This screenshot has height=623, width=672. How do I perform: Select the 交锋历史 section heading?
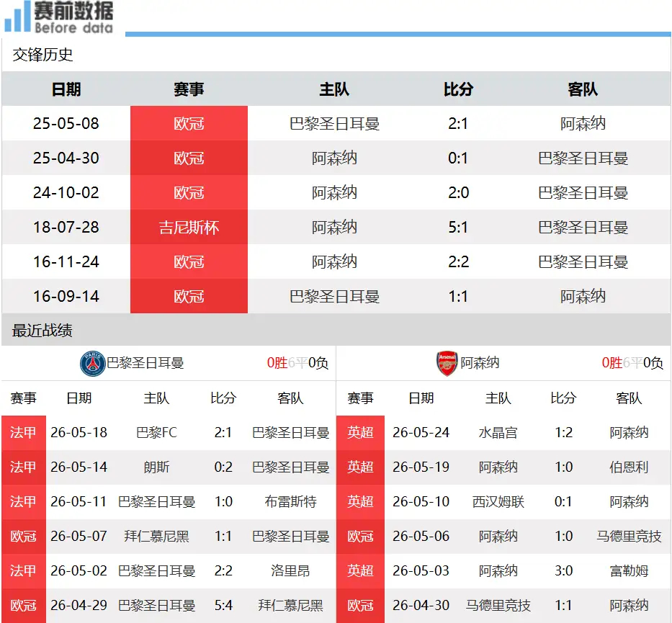click(x=42, y=55)
